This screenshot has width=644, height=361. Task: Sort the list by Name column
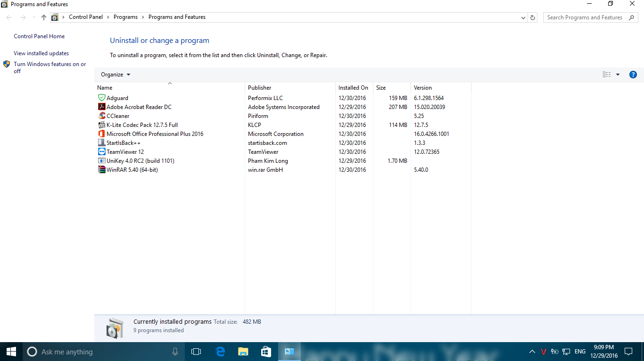170,87
